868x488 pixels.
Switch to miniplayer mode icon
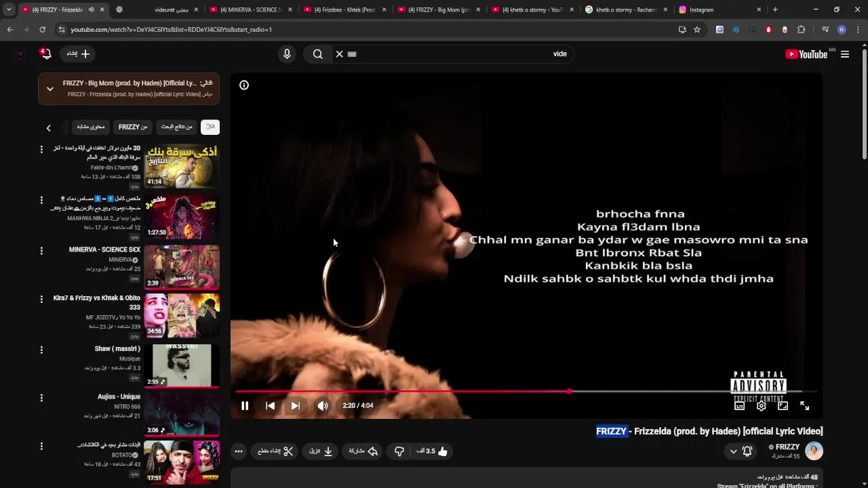coord(783,405)
